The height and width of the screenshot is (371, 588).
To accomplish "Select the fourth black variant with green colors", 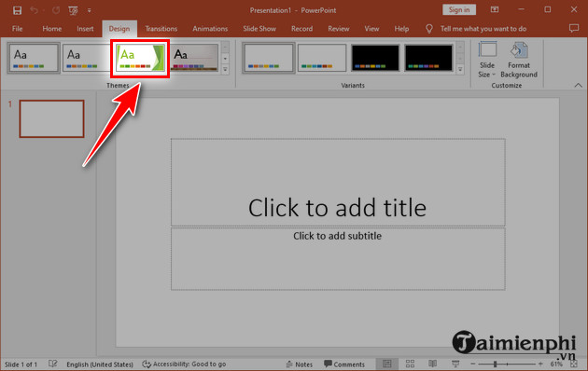I will (x=428, y=58).
